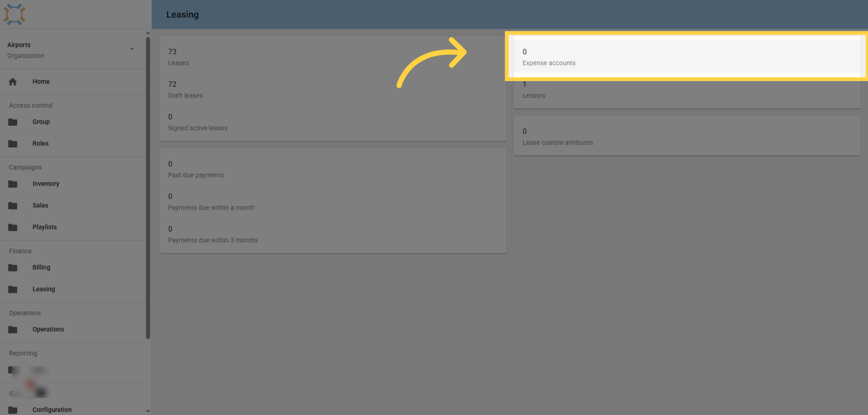Open the Expense accounts tile
Screen dimensions: 868x415
click(687, 57)
